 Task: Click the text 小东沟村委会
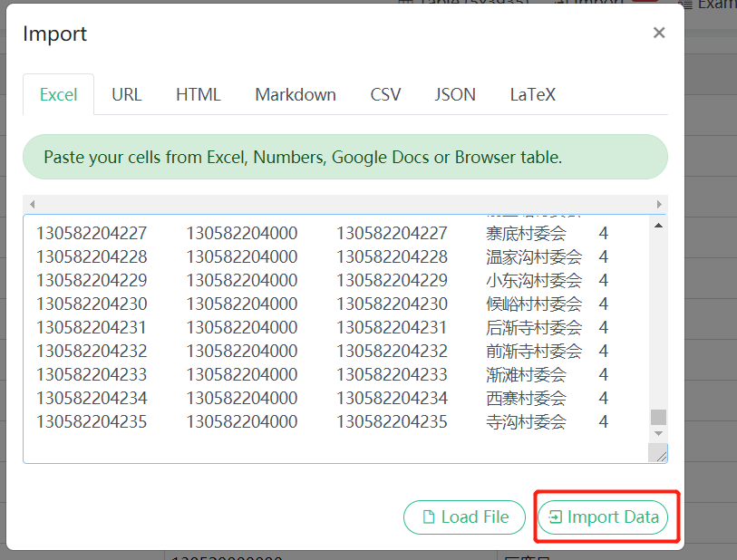[x=534, y=281]
